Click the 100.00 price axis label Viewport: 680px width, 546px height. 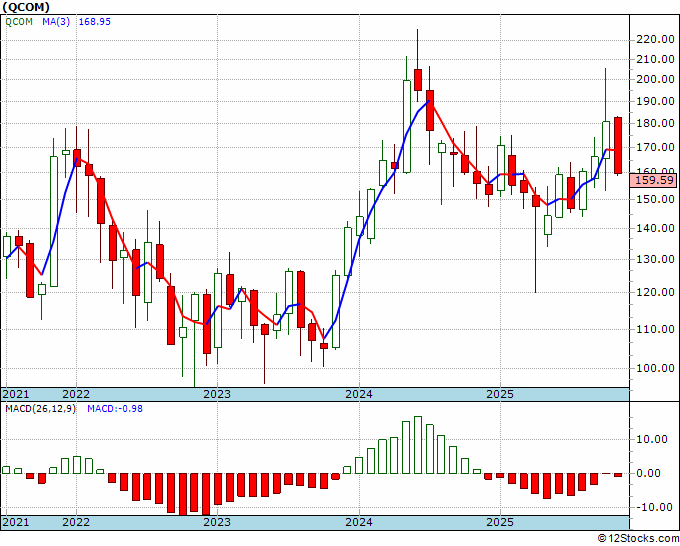coord(655,368)
